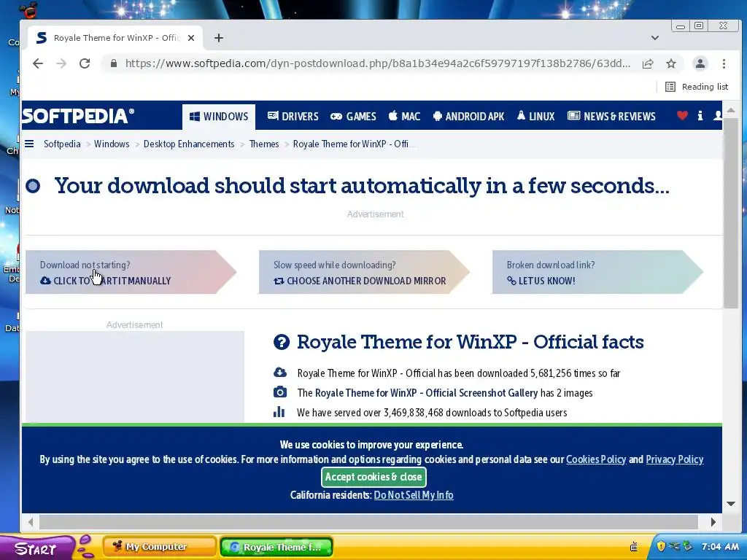747x560 pixels.
Task: Expand the tab search chevron
Action: point(655,38)
